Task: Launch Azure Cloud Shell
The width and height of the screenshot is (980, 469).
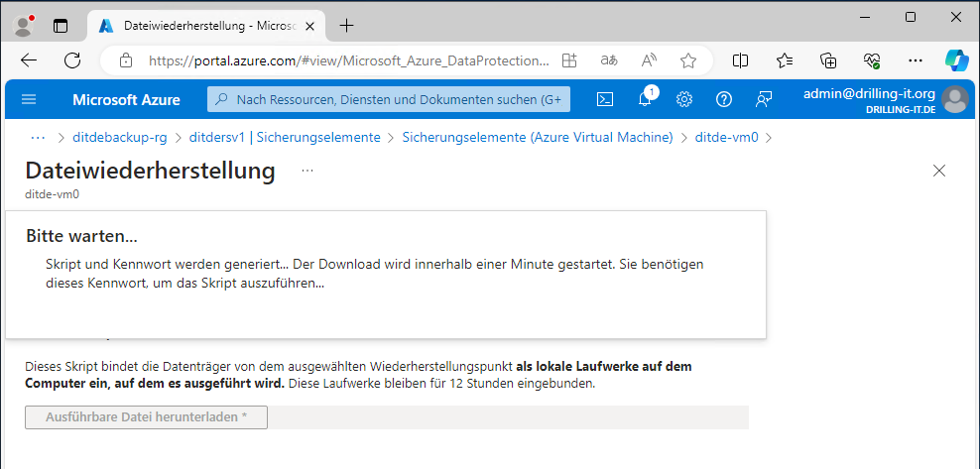Action: (604, 99)
